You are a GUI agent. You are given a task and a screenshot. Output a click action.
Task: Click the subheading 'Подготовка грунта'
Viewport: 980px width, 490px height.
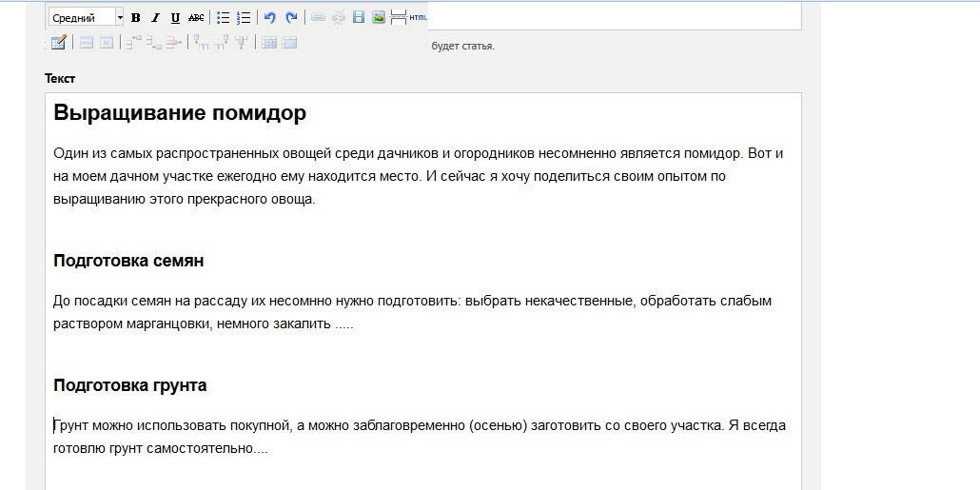pos(130,385)
